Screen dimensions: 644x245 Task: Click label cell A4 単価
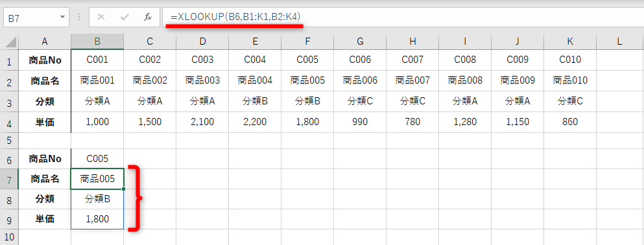coord(45,122)
